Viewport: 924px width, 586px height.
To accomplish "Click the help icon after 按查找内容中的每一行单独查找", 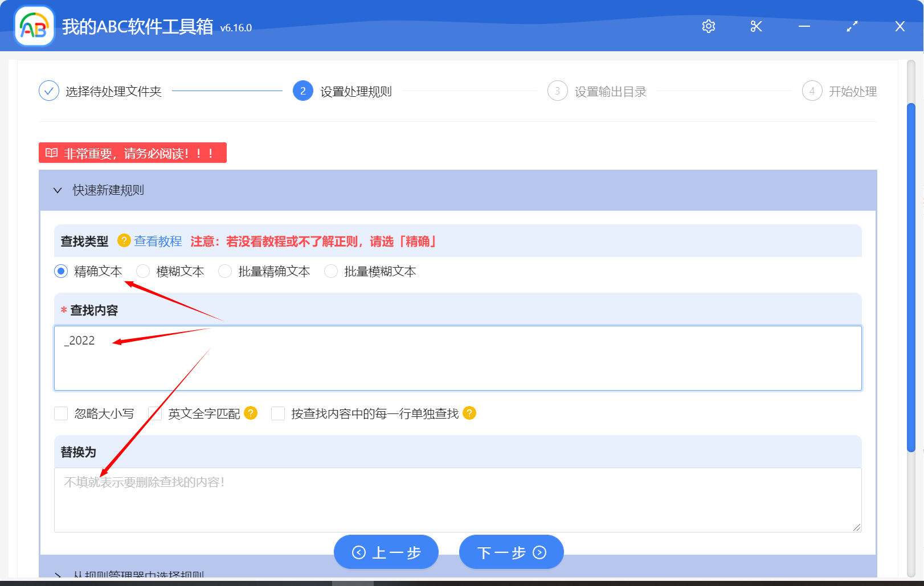I will click(470, 413).
